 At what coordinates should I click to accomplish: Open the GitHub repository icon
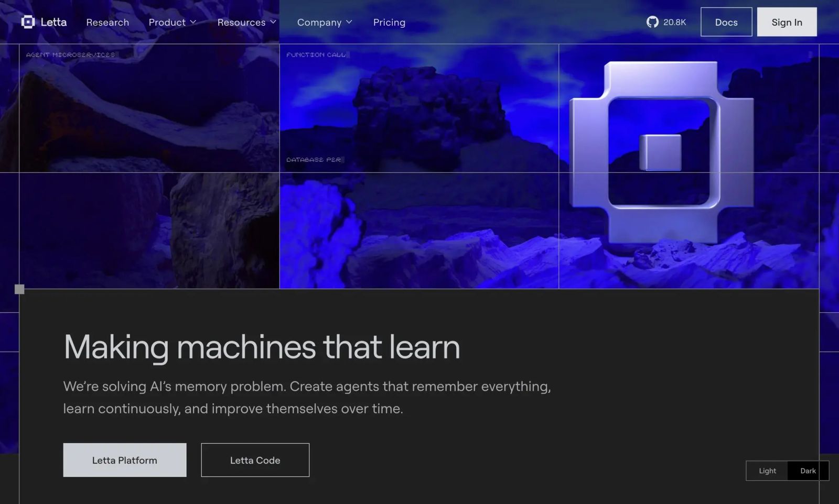pyautogui.click(x=652, y=22)
